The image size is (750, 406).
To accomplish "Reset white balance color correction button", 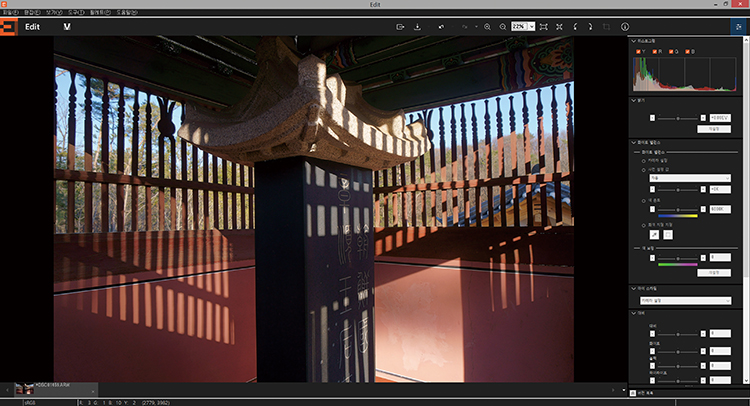I will tap(714, 273).
